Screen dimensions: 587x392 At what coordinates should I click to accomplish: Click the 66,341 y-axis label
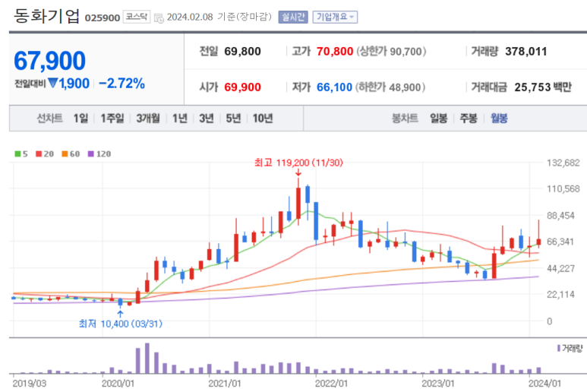[x=560, y=242]
